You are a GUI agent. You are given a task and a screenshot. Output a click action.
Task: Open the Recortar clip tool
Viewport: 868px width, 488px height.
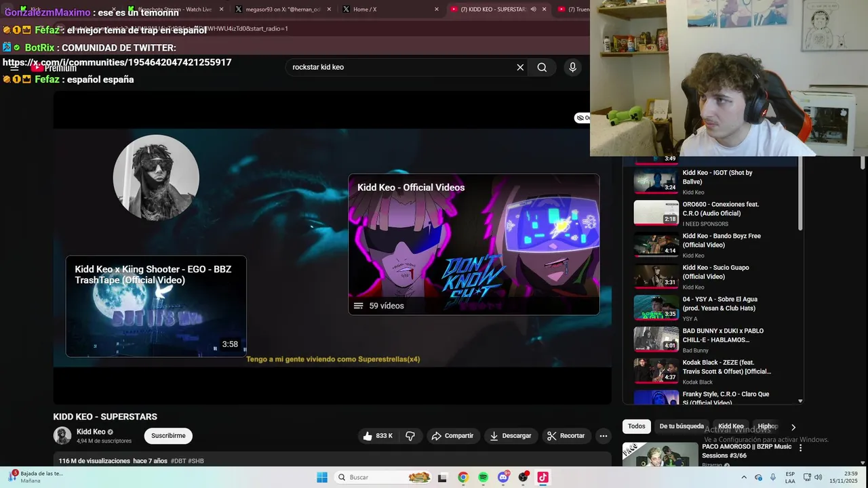pos(566,436)
